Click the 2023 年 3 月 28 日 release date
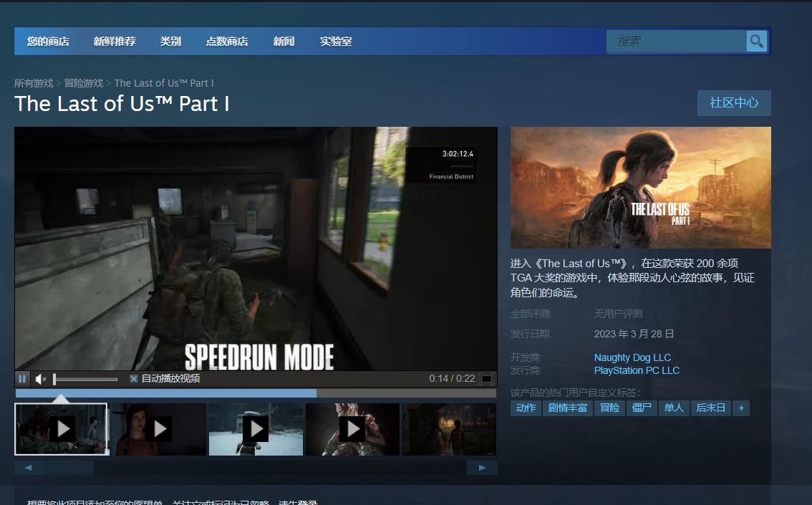This screenshot has width=812, height=505. click(x=634, y=334)
